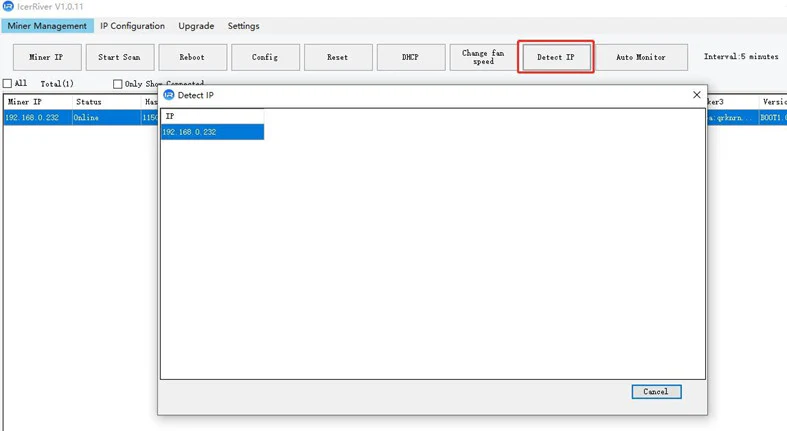Start Scan for miners

(x=119, y=57)
